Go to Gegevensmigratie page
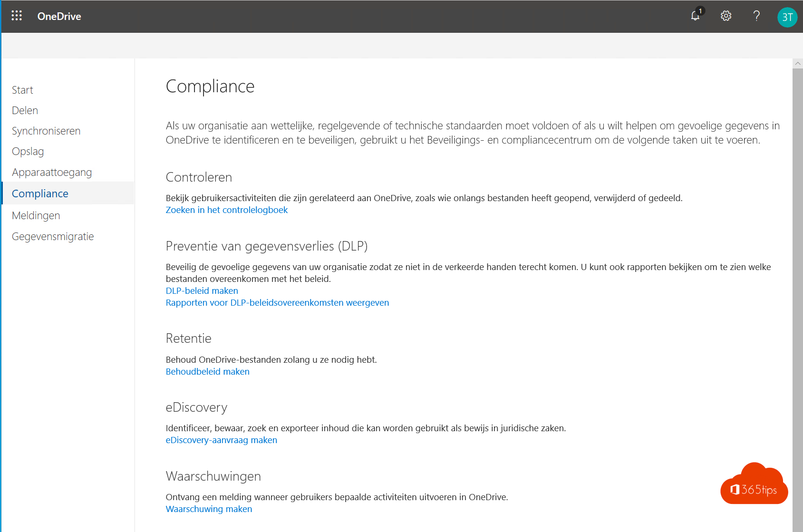803x532 pixels. [x=53, y=236]
